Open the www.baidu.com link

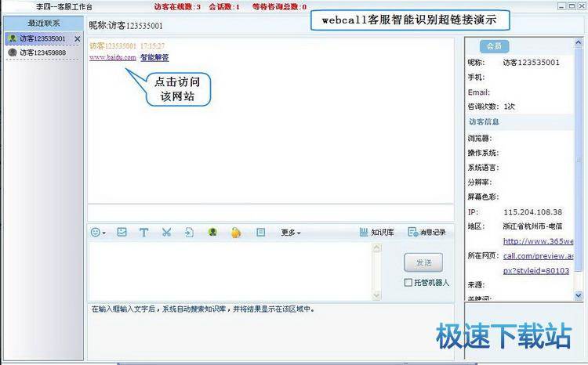coord(112,57)
